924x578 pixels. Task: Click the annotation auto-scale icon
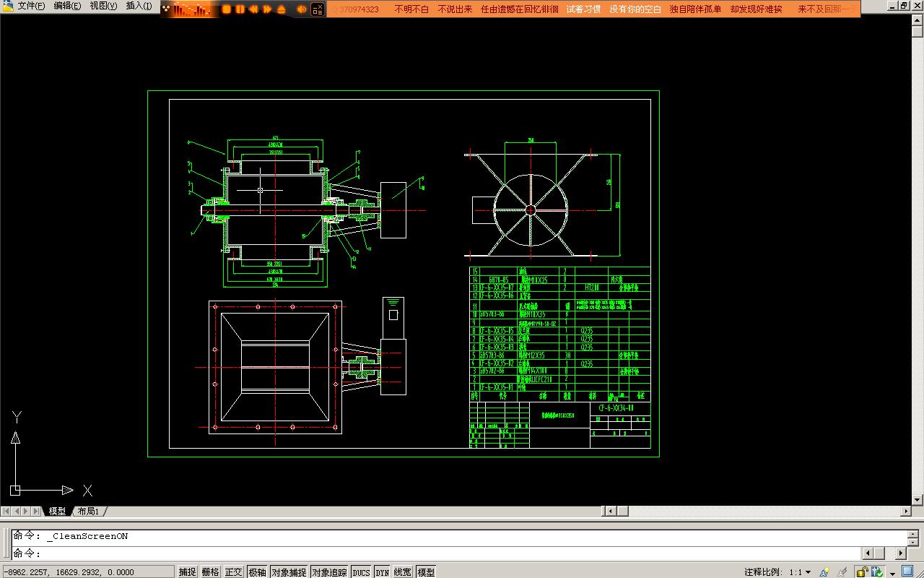pos(842,572)
